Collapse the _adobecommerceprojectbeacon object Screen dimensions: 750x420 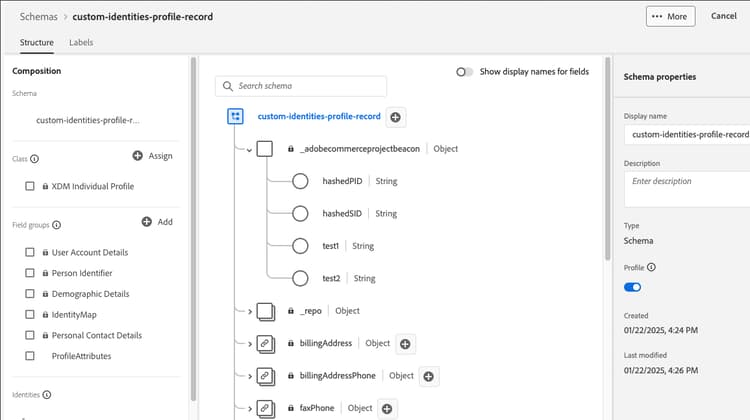[249, 150]
